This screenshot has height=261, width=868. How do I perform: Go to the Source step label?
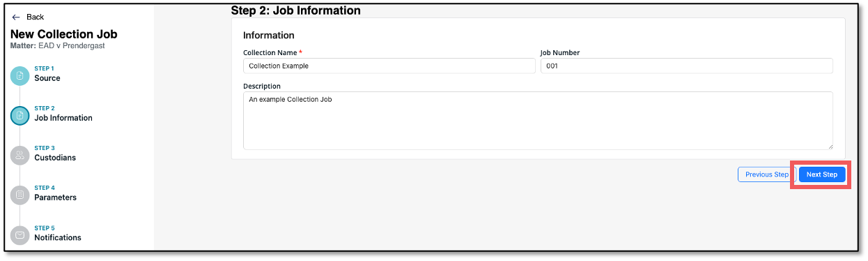point(47,78)
